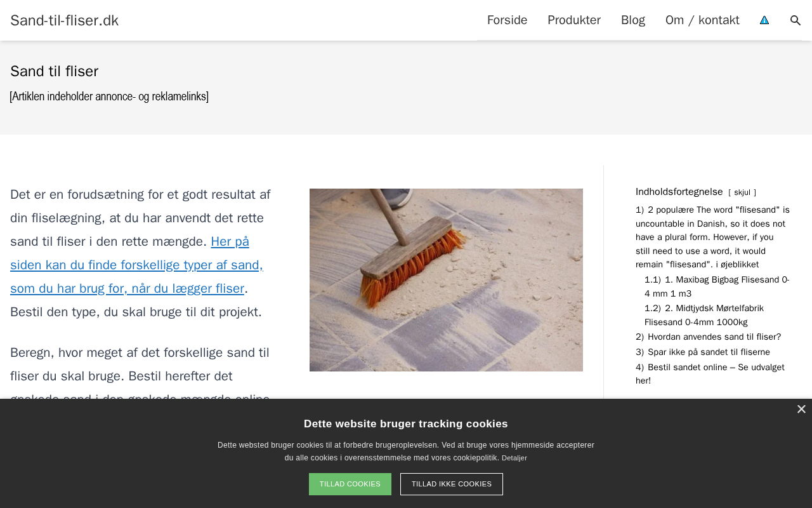Image resolution: width=812 pixels, height=508 pixels.
Task: Follow 'Her på siden kan du finde' link
Action: tap(136, 265)
